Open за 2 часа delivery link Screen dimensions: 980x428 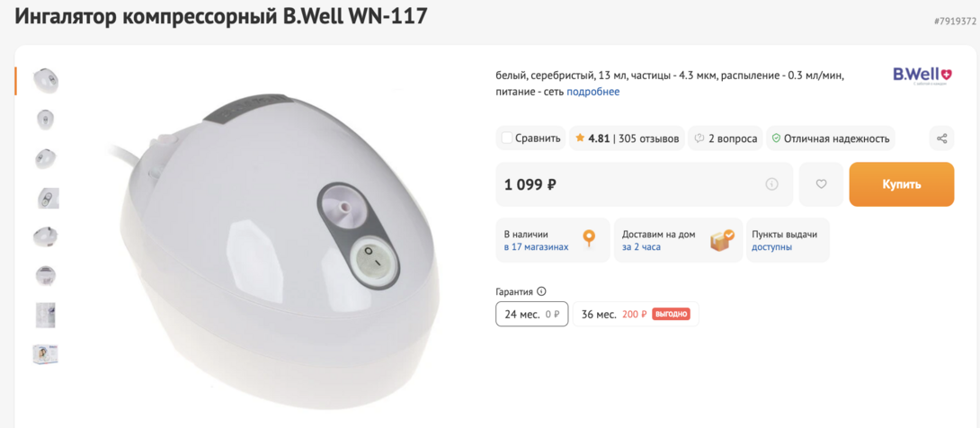[641, 246]
